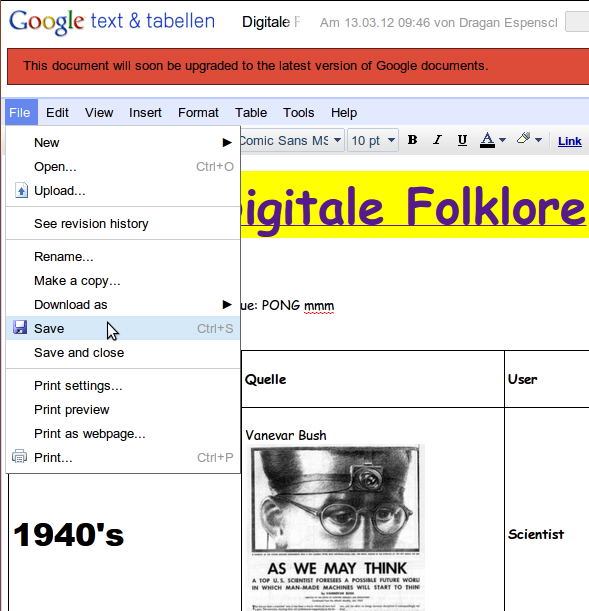Choose Print as webpage...
This screenshot has width=589, height=611.
click(123, 434)
